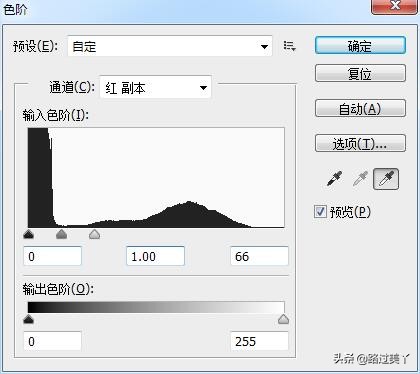Close the 色阶 dialog
Image resolution: width=420 pixels, height=374 pixels.
pos(395,6)
